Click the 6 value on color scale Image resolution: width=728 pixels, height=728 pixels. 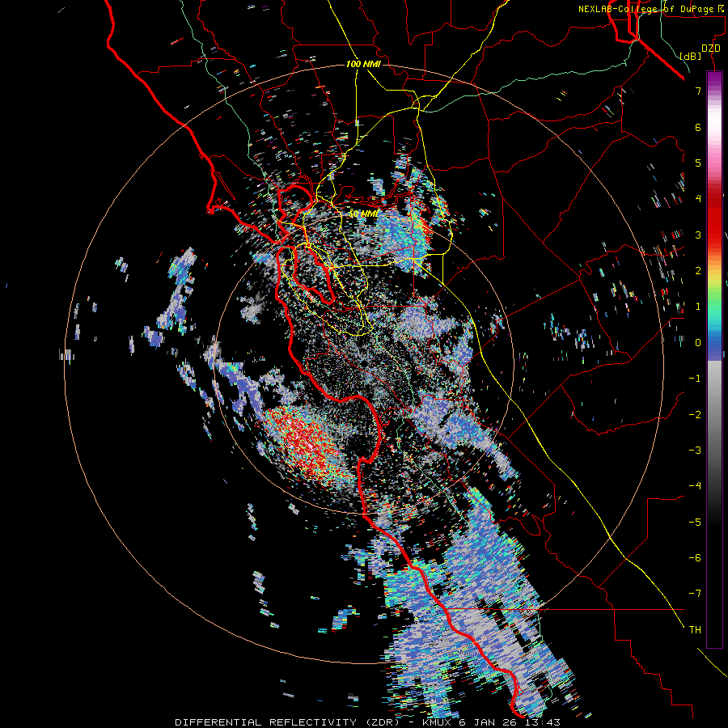[698, 127]
